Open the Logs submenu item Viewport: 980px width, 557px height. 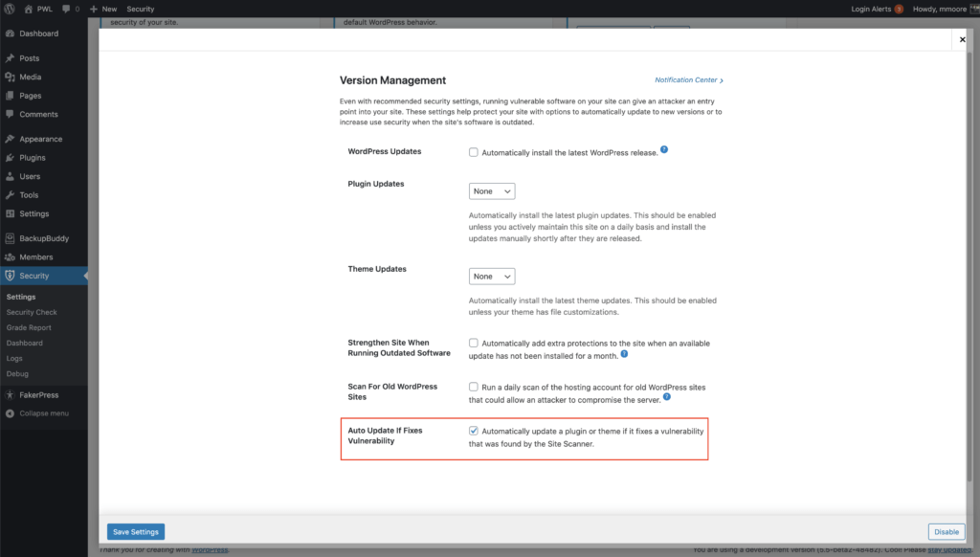14,358
